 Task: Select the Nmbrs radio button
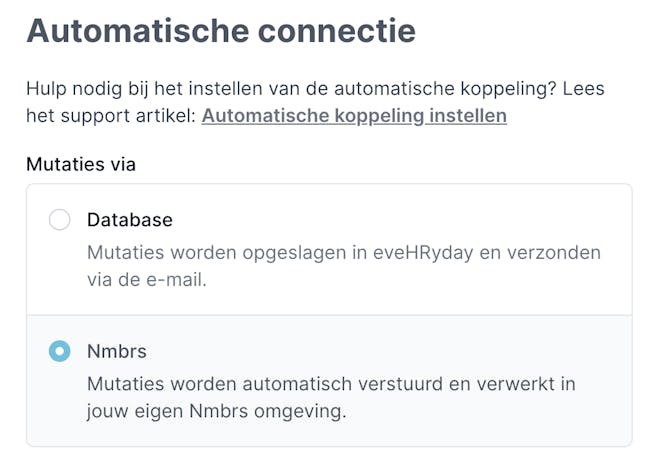point(60,351)
